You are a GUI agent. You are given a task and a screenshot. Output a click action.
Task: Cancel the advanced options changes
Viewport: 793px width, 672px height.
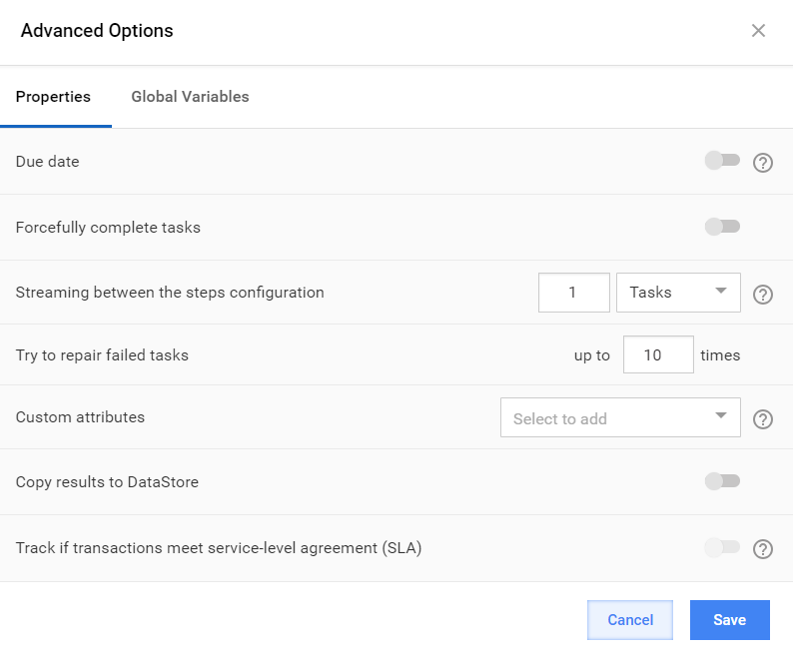click(630, 620)
